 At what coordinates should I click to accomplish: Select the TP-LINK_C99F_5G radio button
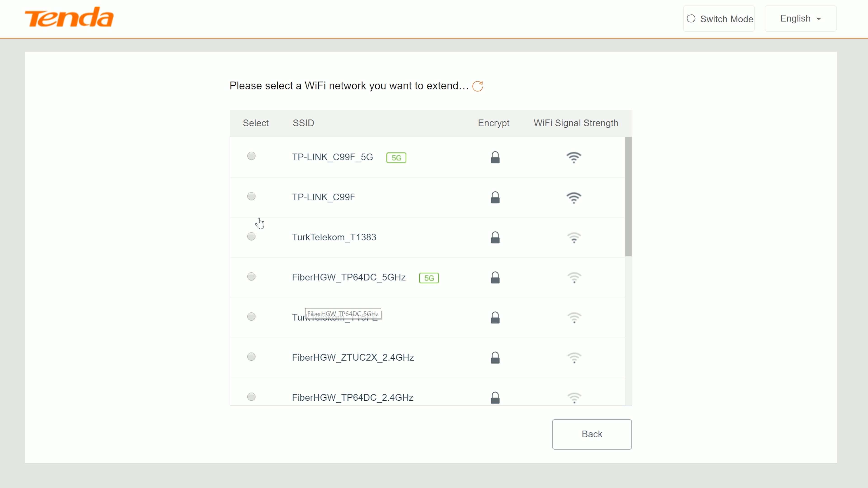tap(251, 156)
